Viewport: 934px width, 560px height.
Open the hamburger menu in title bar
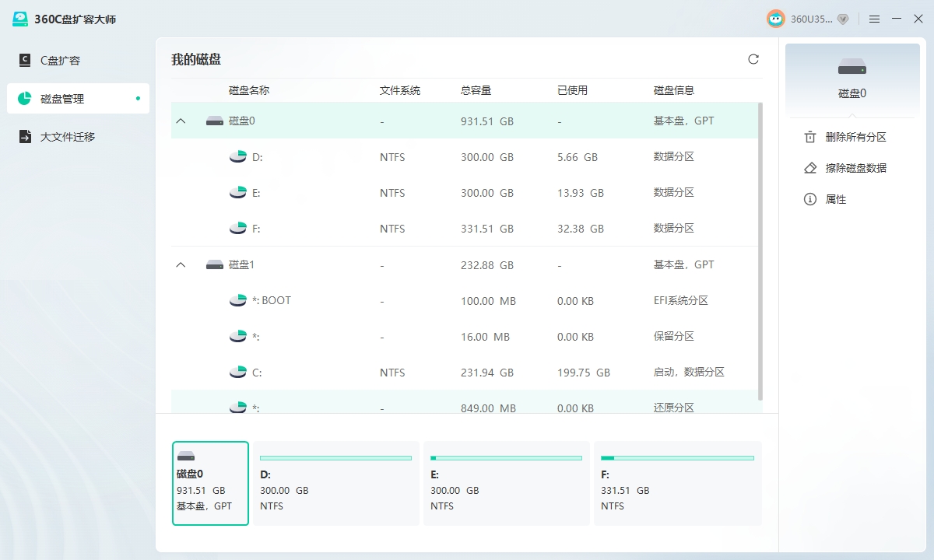pos(875,19)
